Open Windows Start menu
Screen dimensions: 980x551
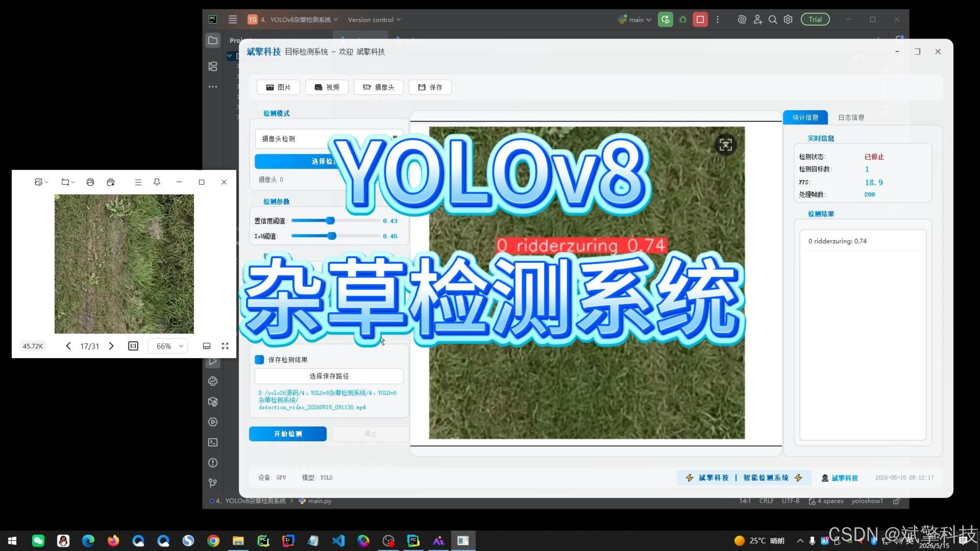[x=12, y=541]
